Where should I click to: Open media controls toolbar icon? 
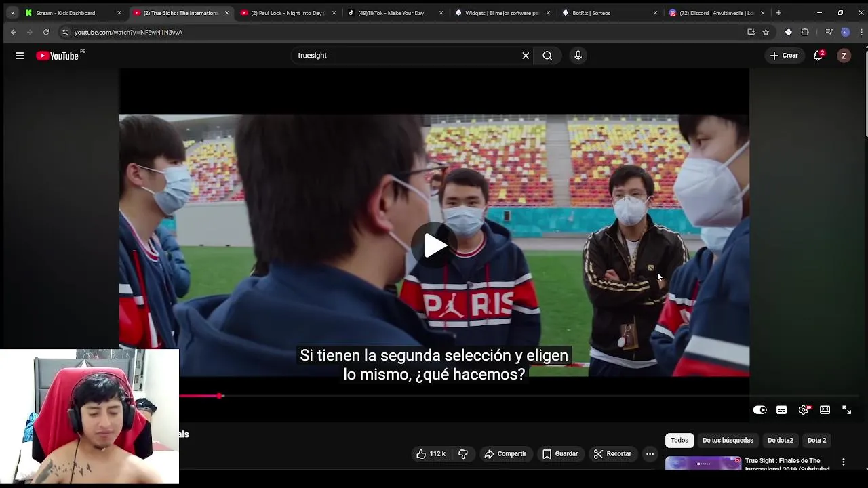pos(829,32)
